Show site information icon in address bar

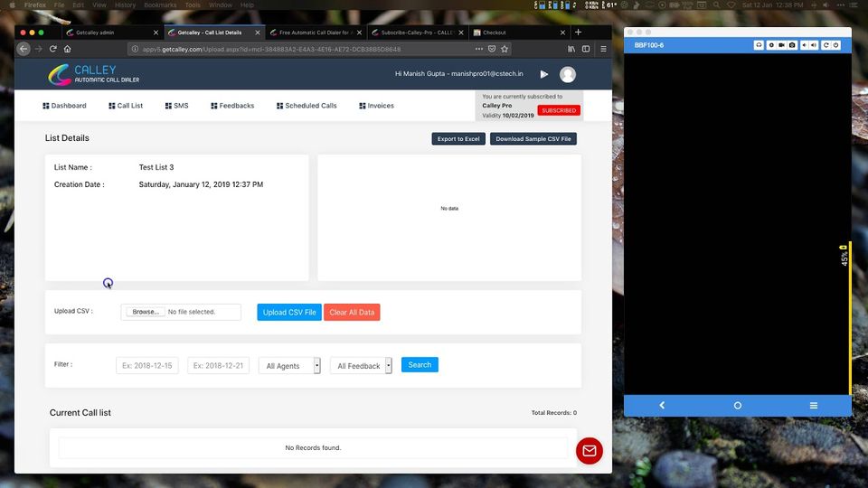point(135,49)
